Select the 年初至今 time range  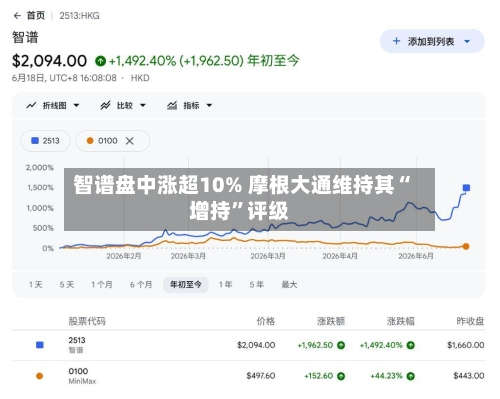click(186, 285)
